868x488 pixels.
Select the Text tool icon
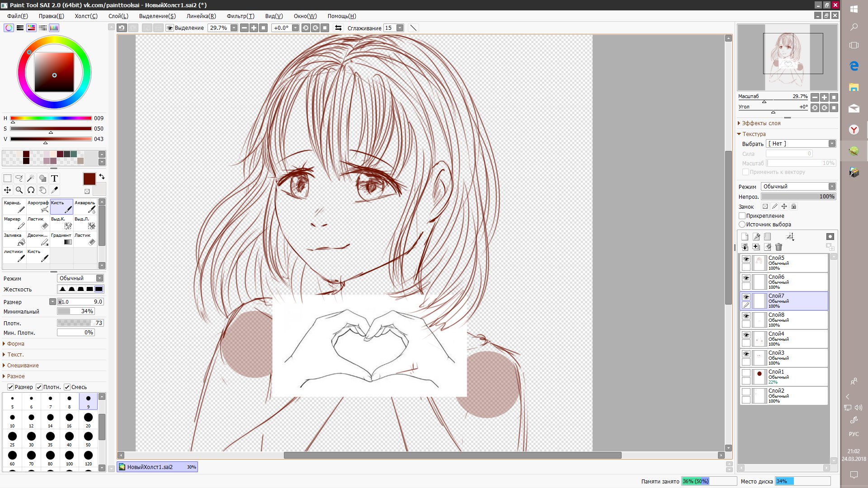pos(54,178)
